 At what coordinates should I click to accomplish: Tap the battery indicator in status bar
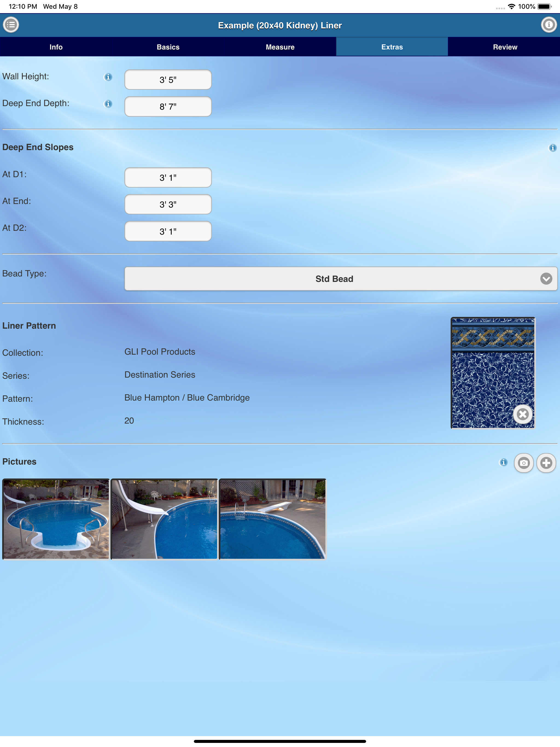pos(544,6)
